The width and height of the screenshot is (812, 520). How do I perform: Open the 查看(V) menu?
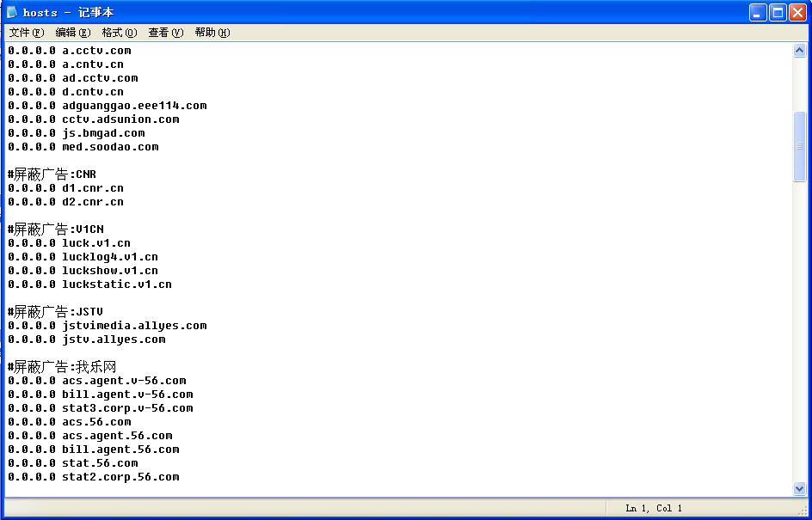[x=166, y=33]
